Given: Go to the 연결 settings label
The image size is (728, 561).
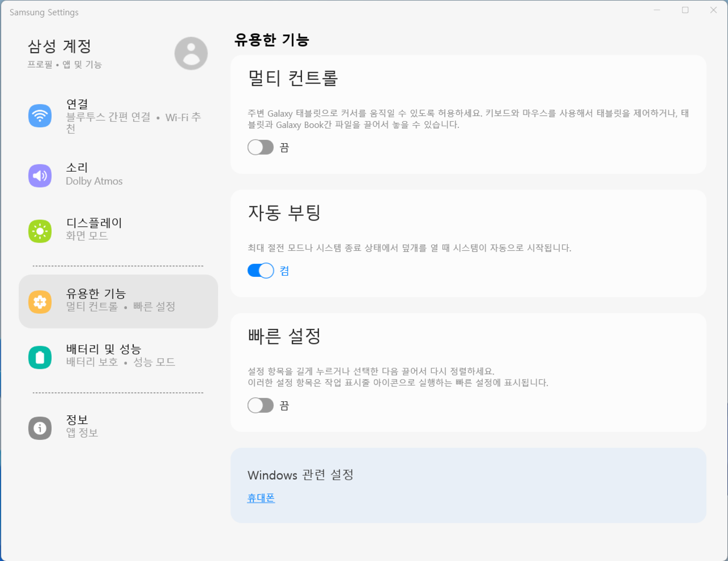Looking at the screenshot, I should click(x=77, y=105).
